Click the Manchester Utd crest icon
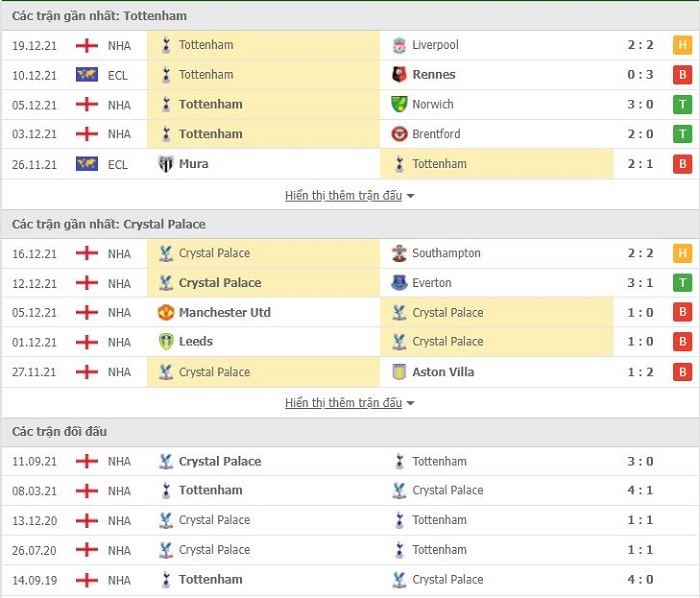700x598 pixels. 166,312
